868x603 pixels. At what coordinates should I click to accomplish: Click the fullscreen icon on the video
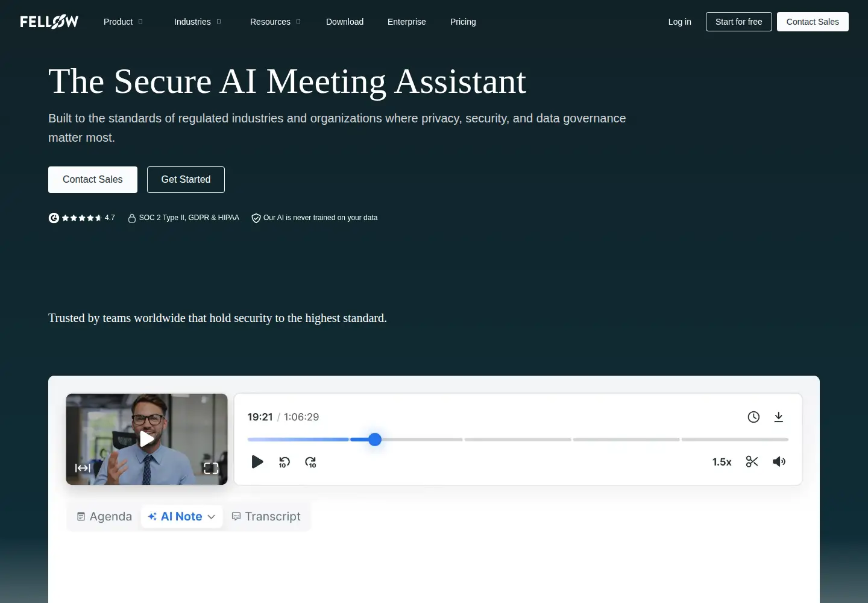click(x=211, y=468)
